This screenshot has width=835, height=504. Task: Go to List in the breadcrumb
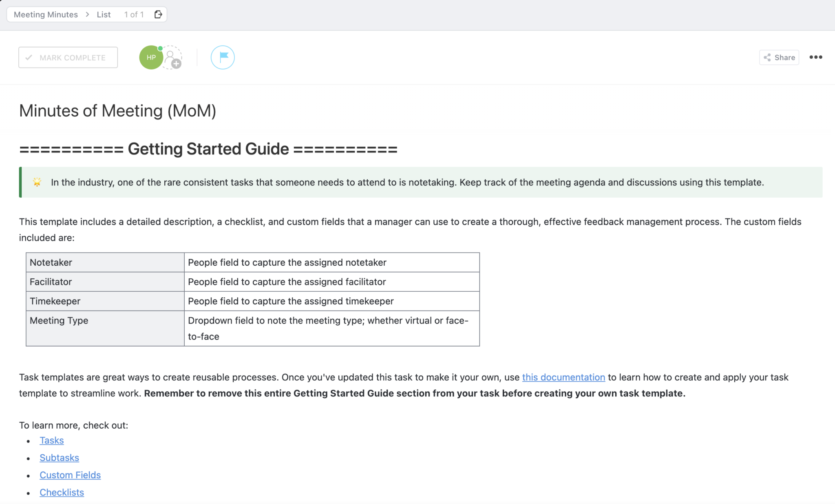tap(104, 15)
